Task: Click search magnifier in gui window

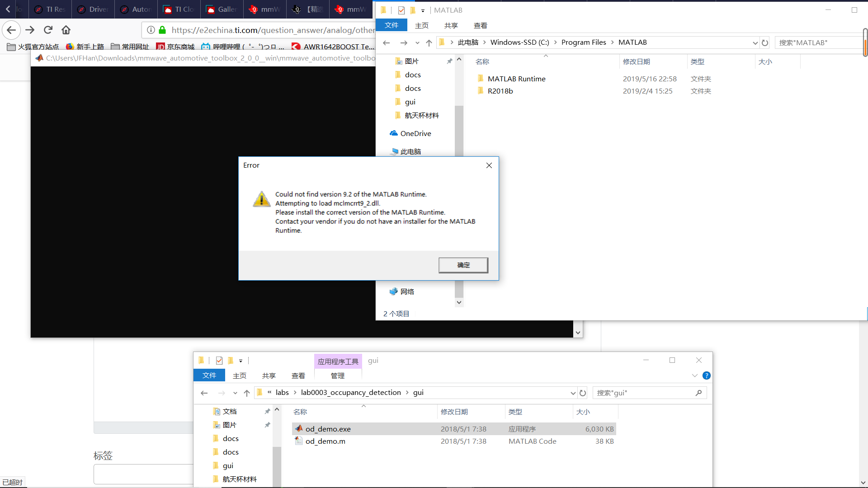Action: [x=698, y=393]
